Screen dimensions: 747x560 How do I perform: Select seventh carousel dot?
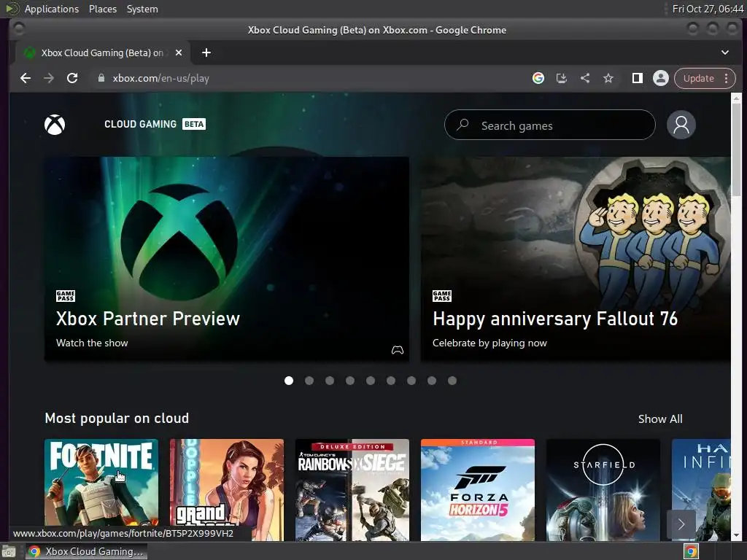(x=411, y=381)
